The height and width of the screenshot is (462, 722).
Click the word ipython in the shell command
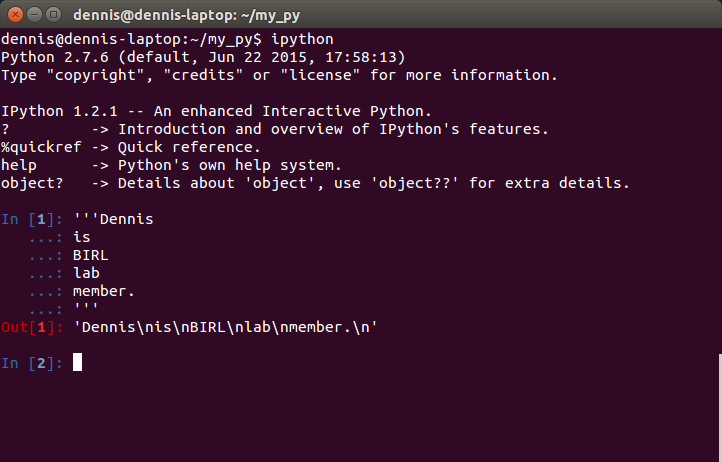302,40
